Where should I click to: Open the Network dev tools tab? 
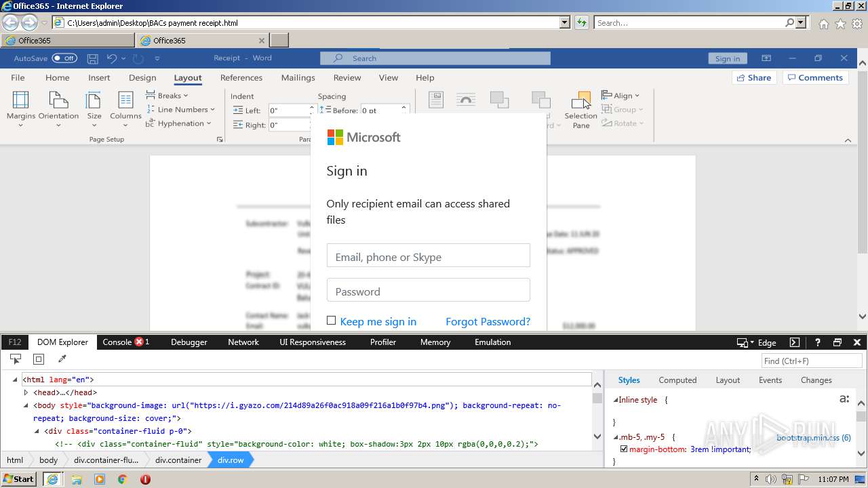243,342
